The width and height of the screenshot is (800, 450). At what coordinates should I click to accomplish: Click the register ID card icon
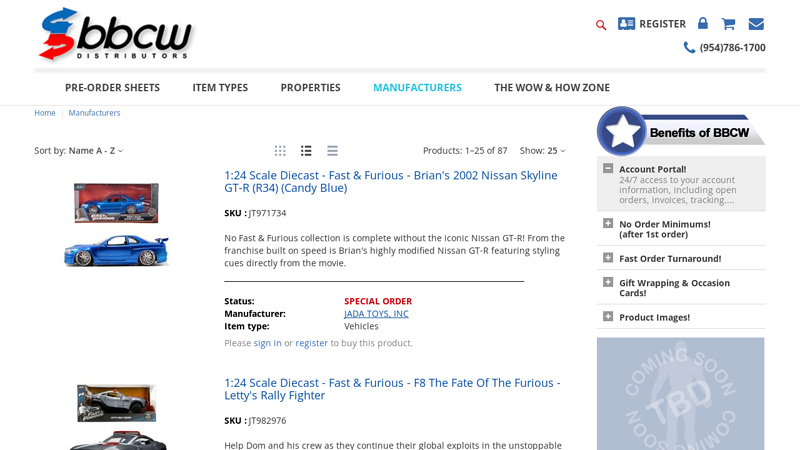(627, 24)
